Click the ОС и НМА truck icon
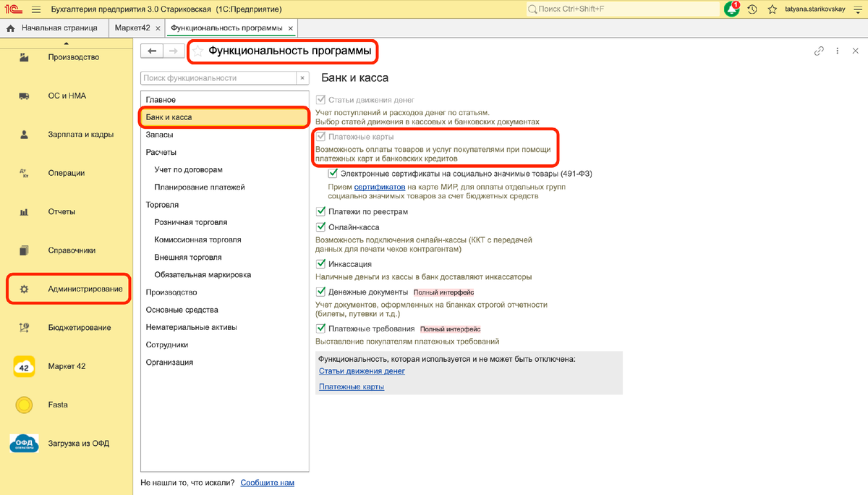Viewport: 868px width, 495px height. pyautogui.click(x=24, y=96)
